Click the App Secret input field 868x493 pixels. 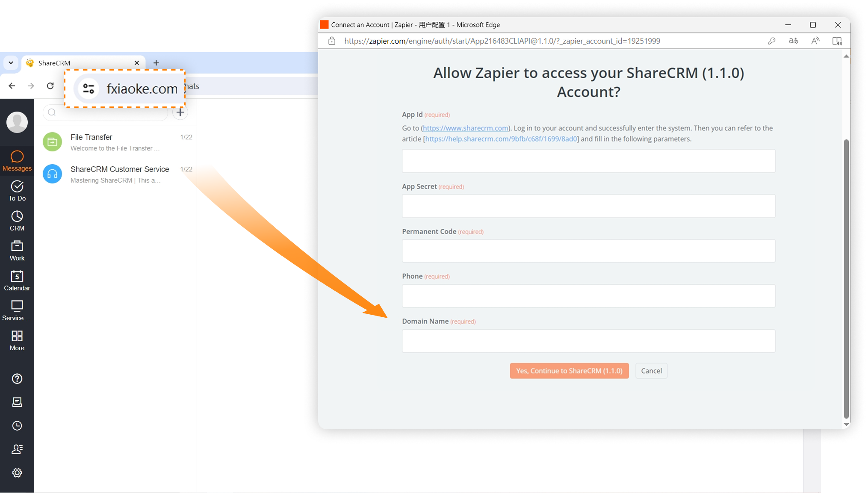(x=588, y=206)
